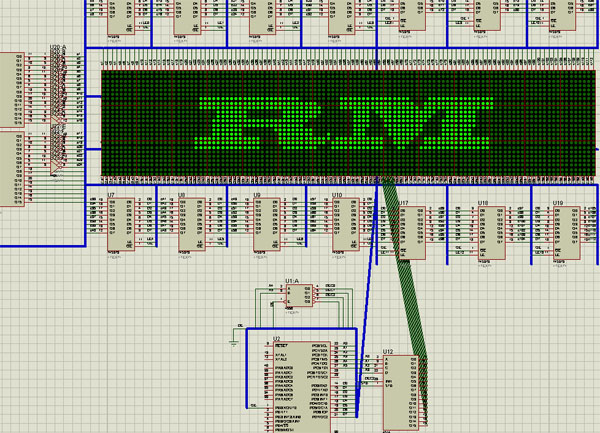Click the U10 chip below the matrix
Screen dimensions: 600x433
click(x=346, y=225)
